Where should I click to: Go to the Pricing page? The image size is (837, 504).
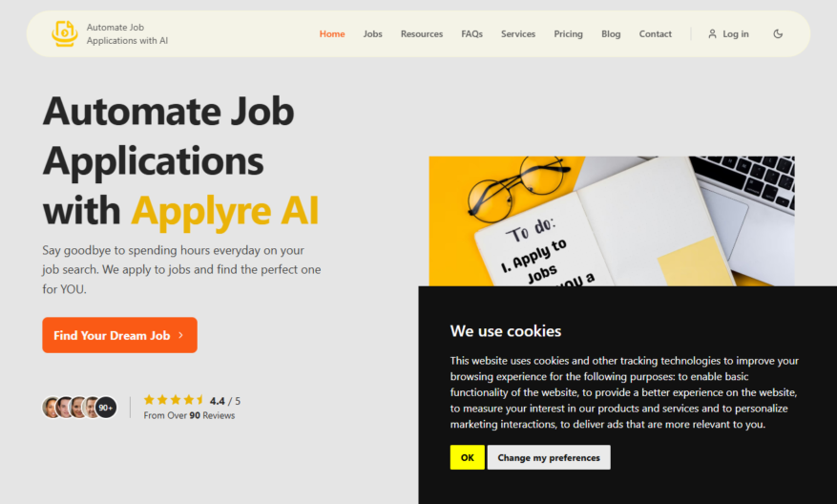[568, 34]
